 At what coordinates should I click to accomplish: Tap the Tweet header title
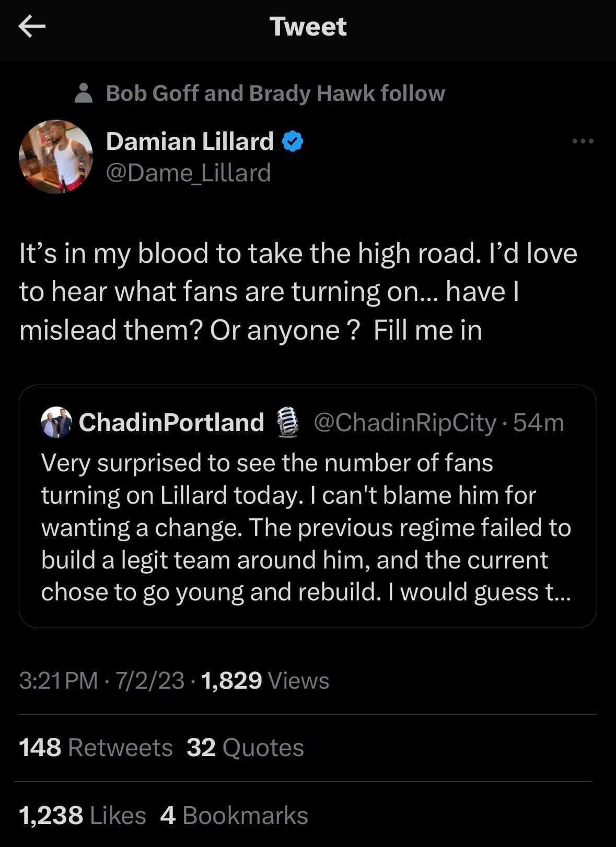click(x=308, y=27)
